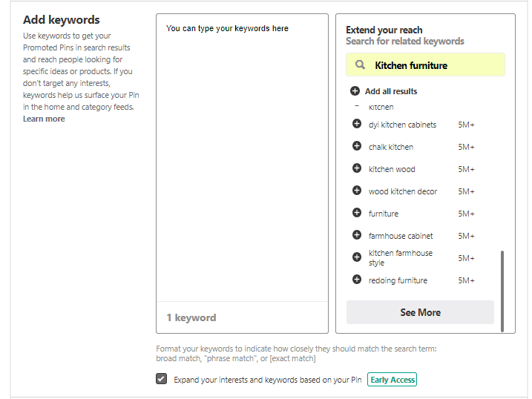Click plus icon for 'kitchen farmhouse style'

[357, 257]
